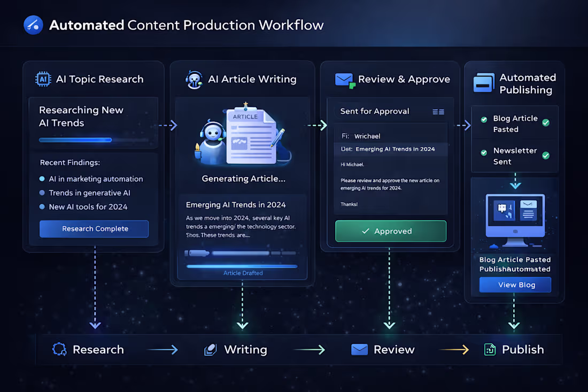
Task: Click the View Blog button
Action: coord(514,285)
